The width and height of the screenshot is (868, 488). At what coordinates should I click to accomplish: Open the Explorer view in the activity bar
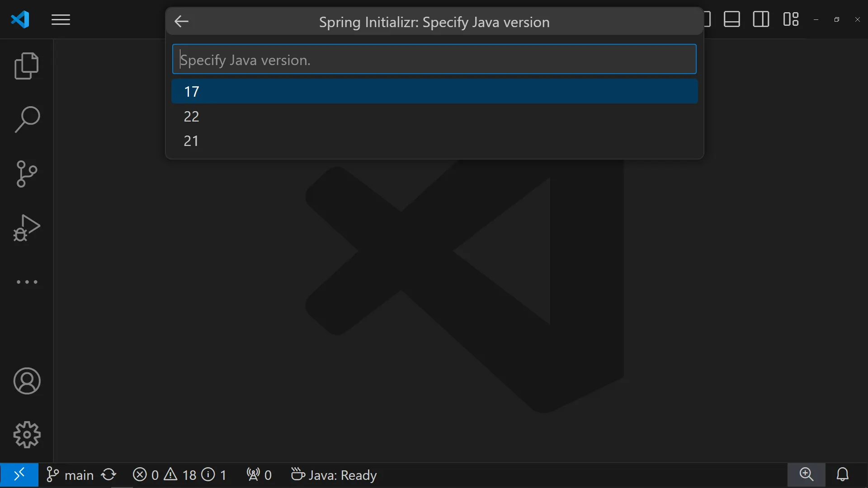click(27, 66)
